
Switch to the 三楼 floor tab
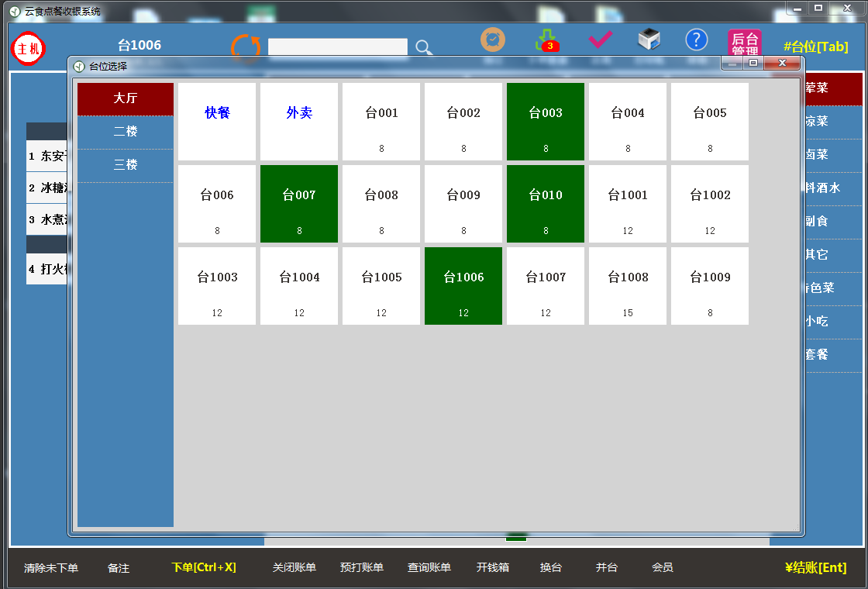click(126, 165)
